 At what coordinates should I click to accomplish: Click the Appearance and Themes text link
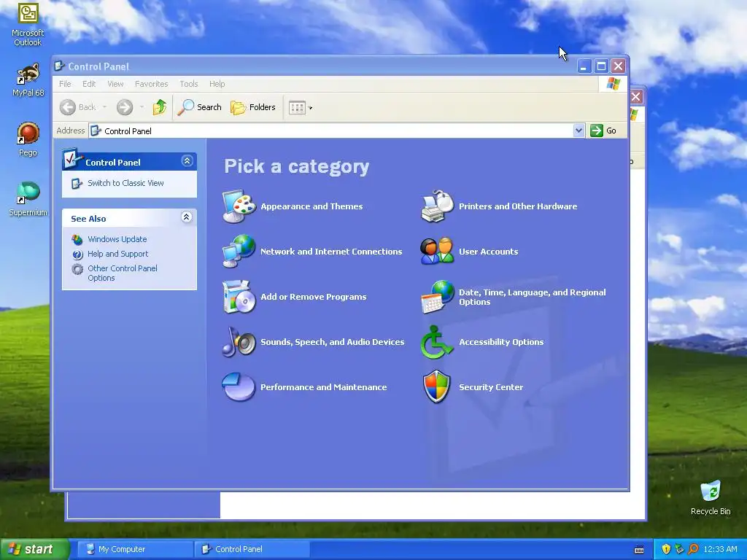click(x=311, y=206)
